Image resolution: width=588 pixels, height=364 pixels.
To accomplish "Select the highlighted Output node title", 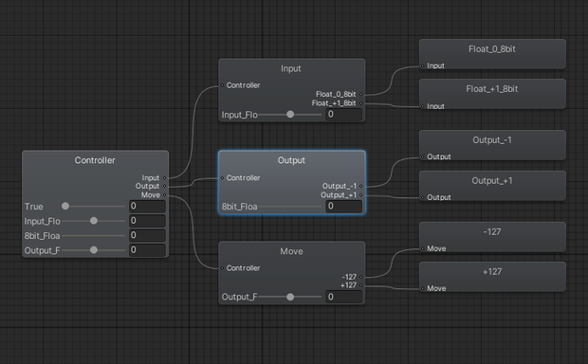I will coord(291,160).
